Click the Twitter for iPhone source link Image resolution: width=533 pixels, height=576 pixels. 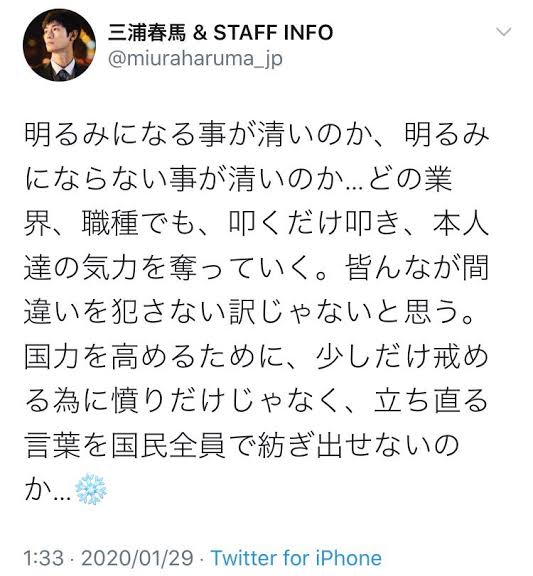296,558
